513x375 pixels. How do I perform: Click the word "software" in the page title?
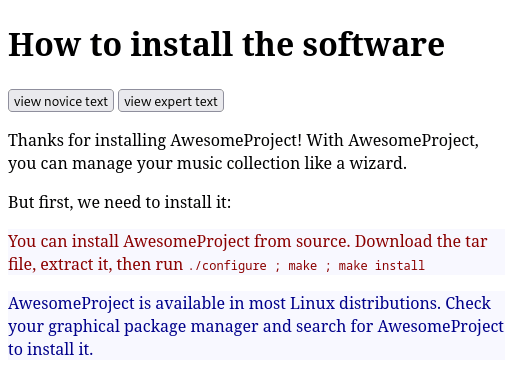point(374,44)
